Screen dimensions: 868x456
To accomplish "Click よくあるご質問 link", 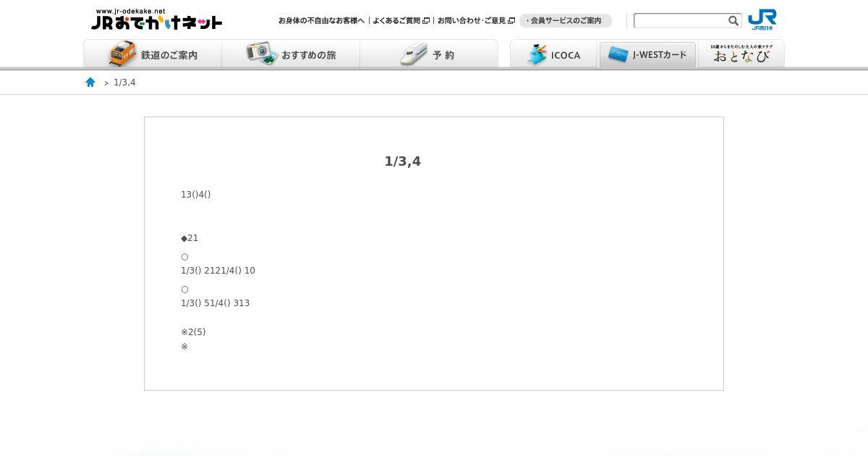I will [x=396, y=21].
